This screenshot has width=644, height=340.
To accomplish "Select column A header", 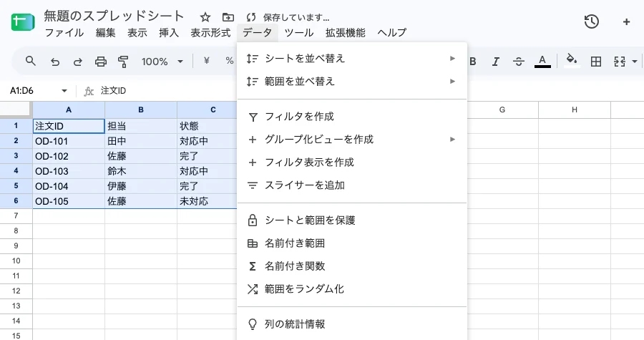I will click(69, 110).
